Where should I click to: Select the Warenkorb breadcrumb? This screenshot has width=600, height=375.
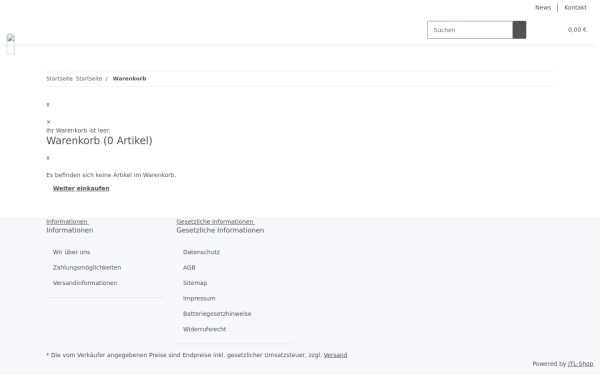(x=129, y=79)
